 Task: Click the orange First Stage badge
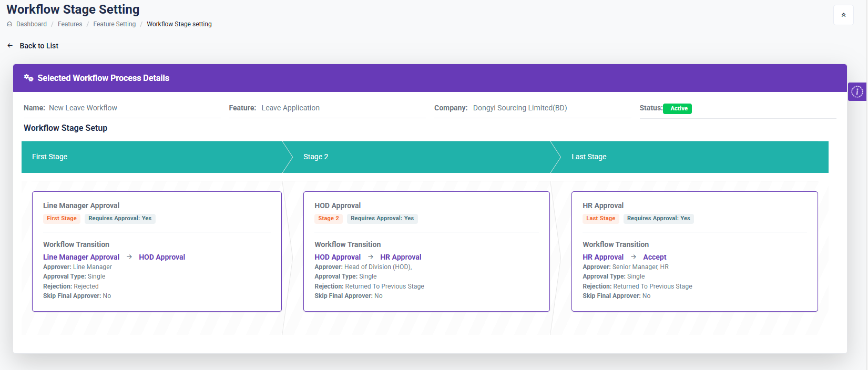[x=62, y=219]
